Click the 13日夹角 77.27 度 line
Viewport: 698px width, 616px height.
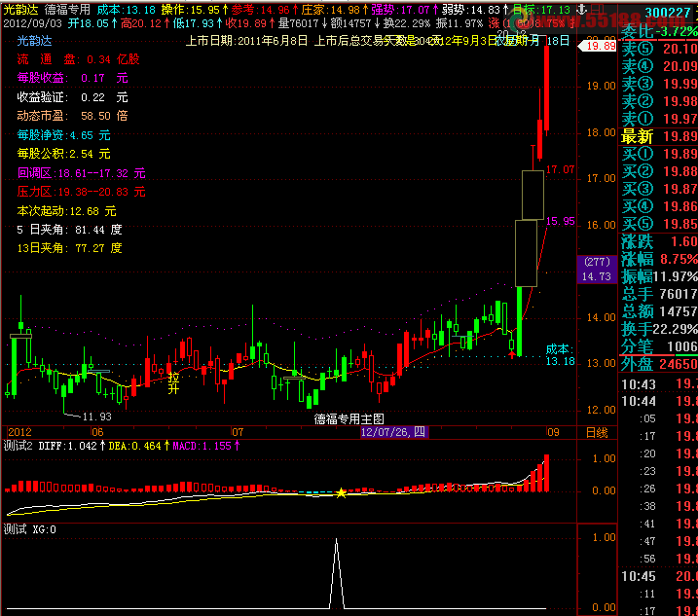coord(69,248)
